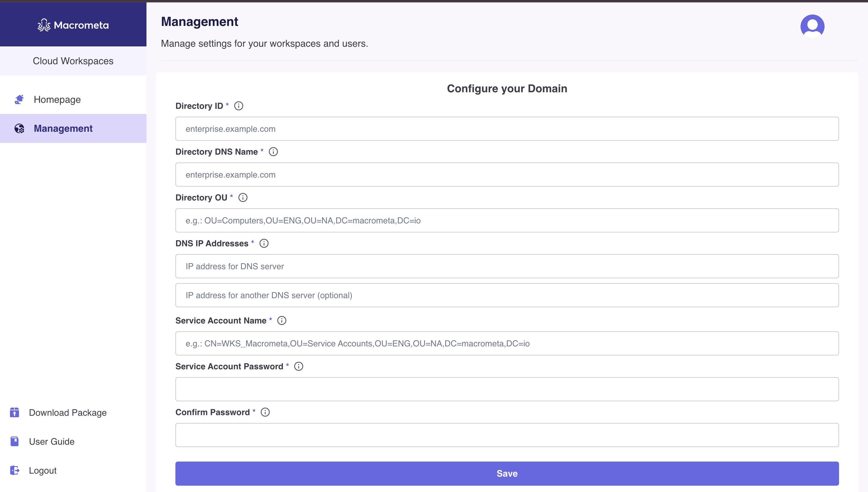Show info tooltip for Directory DNS Name
The height and width of the screenshot is (492, 868).
coord(273,152)
